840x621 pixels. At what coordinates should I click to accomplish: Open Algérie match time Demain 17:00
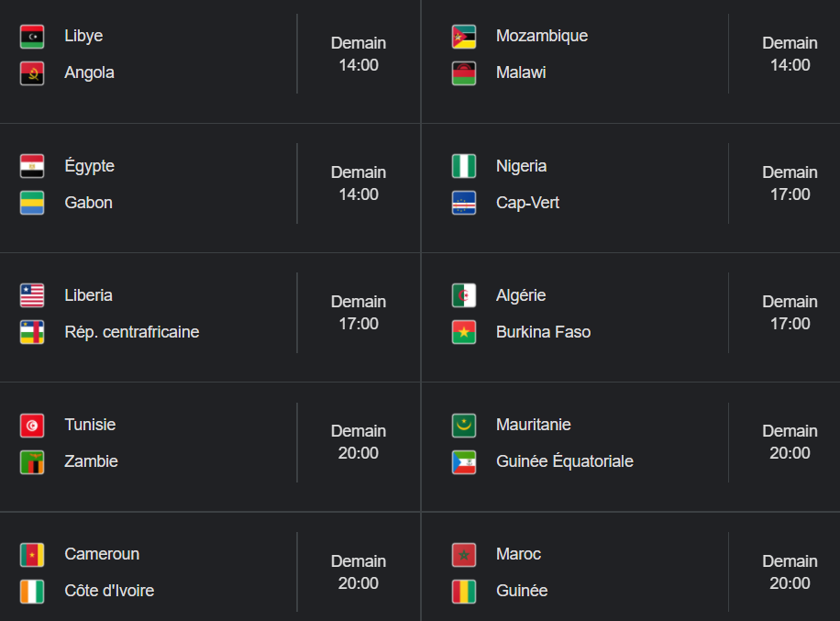790,313
